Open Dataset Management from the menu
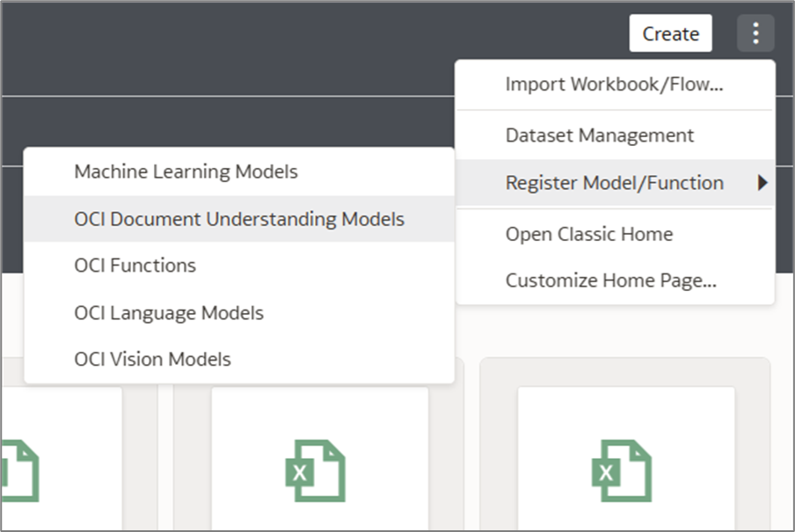This screenshot has height=532, width=795. pyautogui.click(x=600, y=135)
